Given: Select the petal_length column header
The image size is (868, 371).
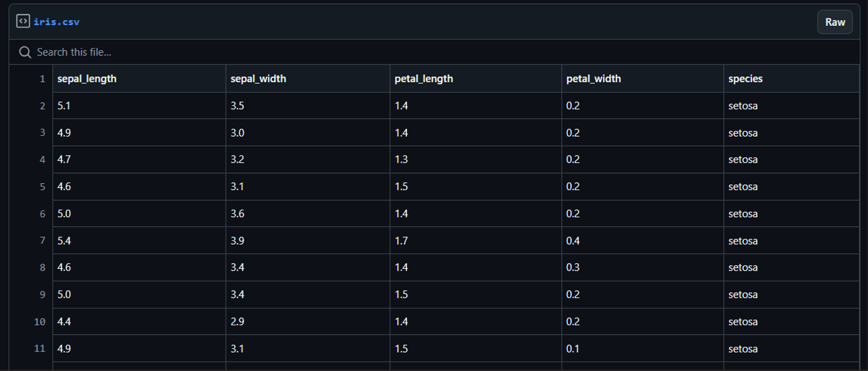Looking at the screenshot, I should click(x=423, y=79).
